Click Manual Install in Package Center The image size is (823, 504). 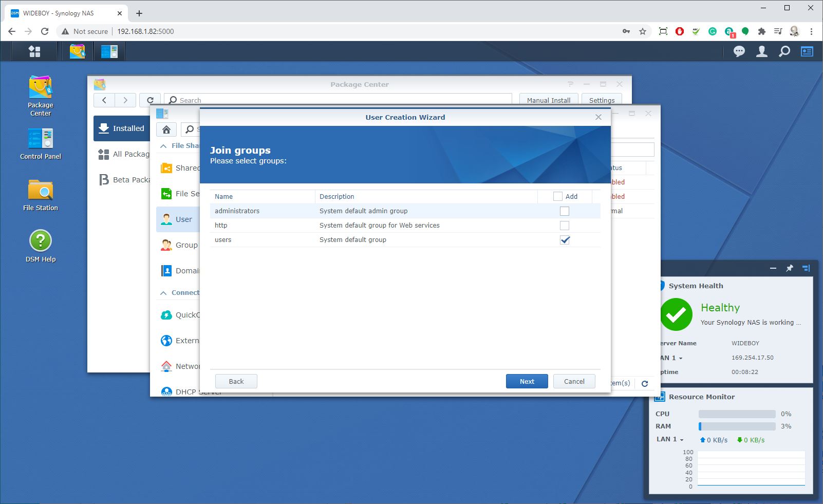(549, 100)
